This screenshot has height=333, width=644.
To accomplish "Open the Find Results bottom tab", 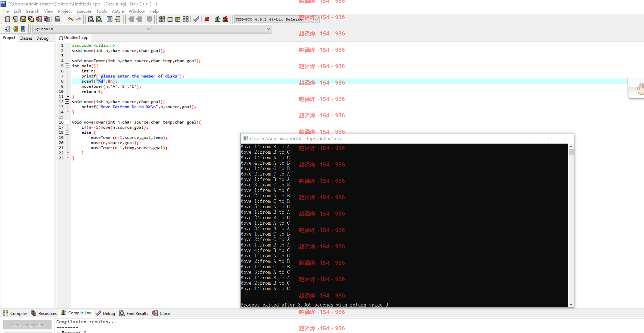I will coord(134,313).
